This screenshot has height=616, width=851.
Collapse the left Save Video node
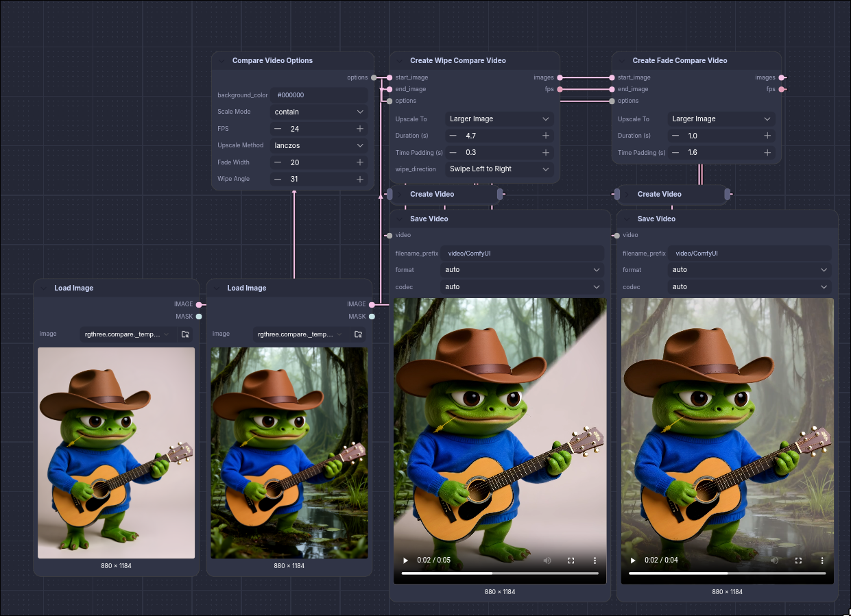coord(400,219)
